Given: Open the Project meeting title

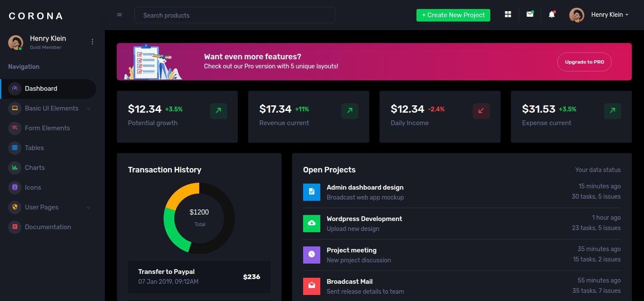Looking at the screenshot, I should point(352,250).
